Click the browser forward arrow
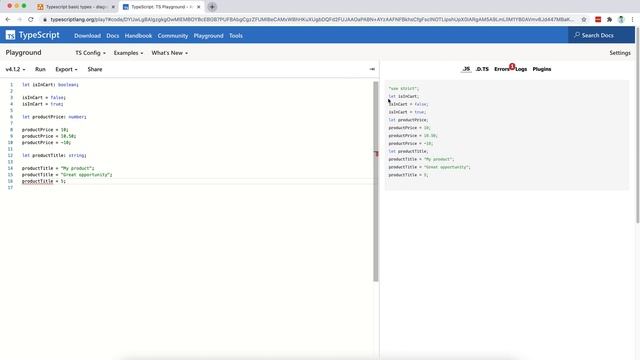Viewport: 640px width, 360px height. (19, 19)
